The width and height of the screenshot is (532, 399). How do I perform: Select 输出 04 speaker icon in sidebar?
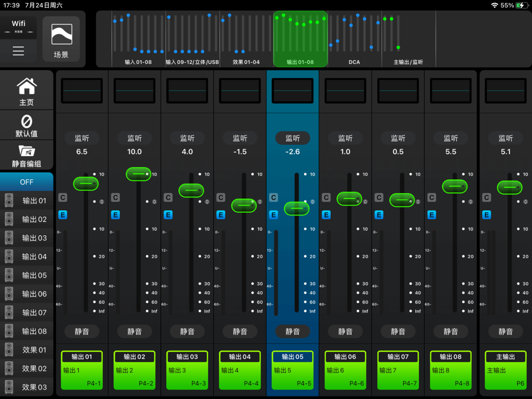[x=10, y=256]
